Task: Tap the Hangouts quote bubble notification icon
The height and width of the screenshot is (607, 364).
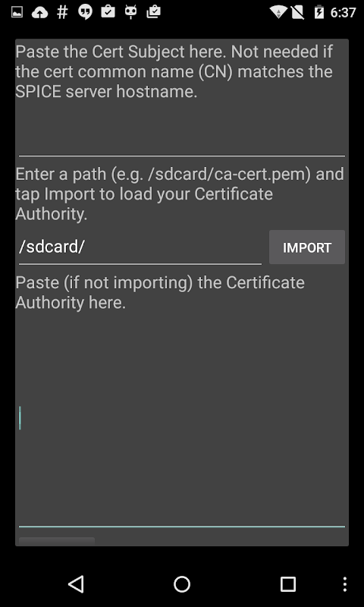Action: (85, 12)
